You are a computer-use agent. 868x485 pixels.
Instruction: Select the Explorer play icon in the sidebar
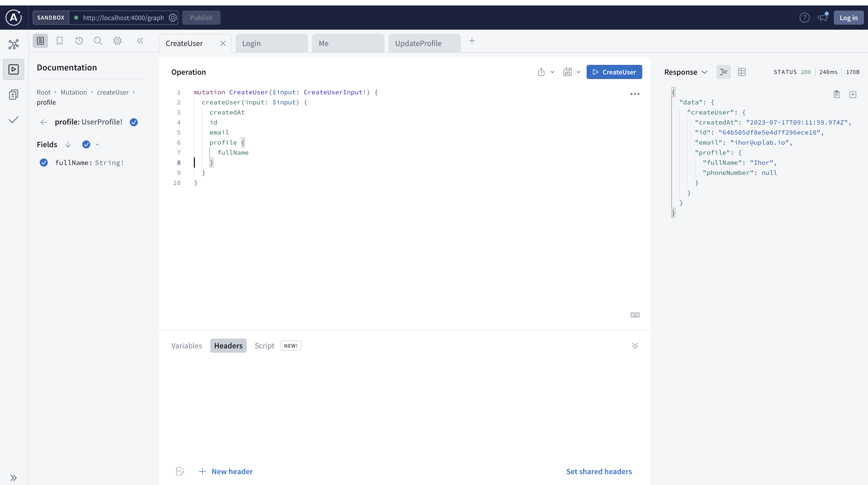[14, 69]
